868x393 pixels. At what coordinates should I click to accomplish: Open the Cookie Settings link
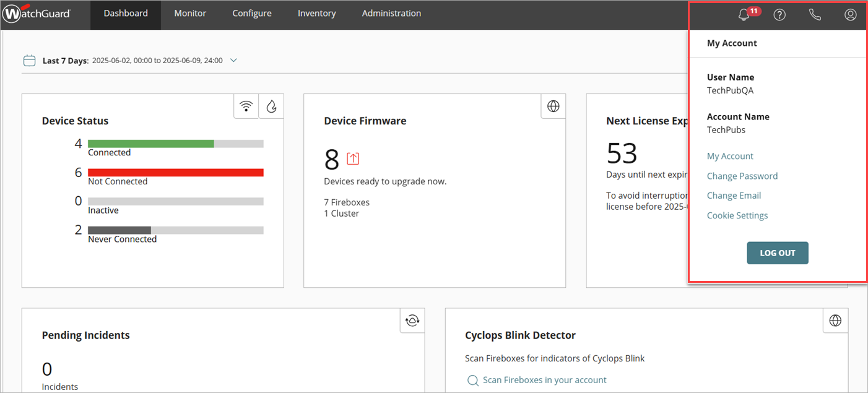(737, 215)
